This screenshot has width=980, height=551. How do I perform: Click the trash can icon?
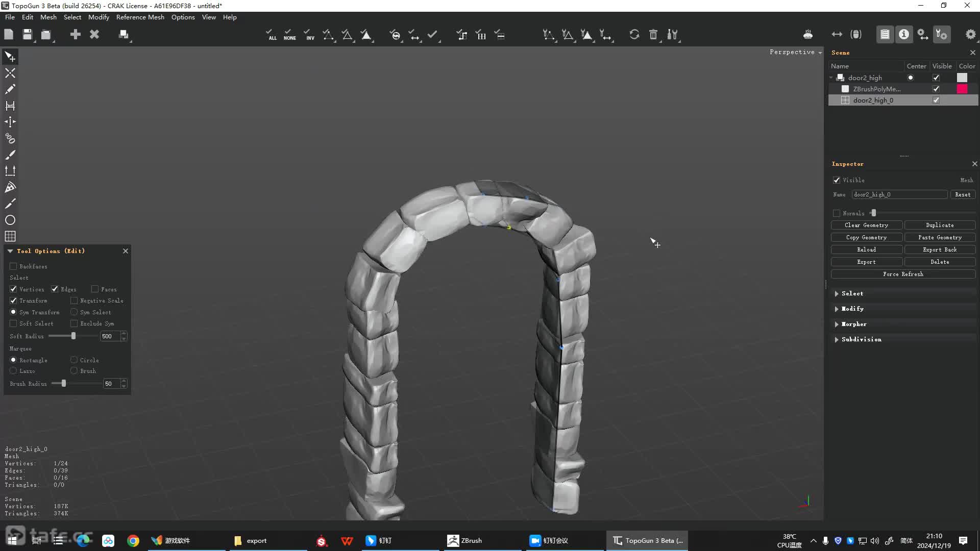pyautogui.click(x=653, y=34)
